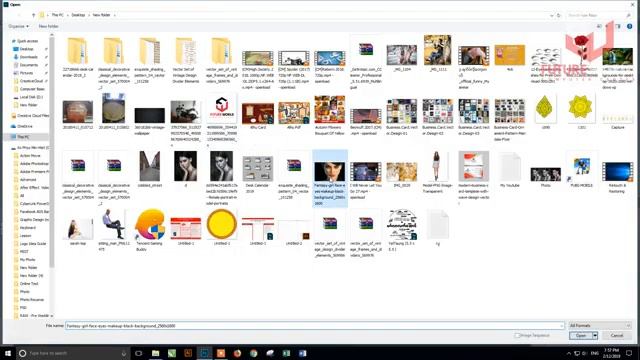640x360 pixels.
Task: Select the fantasy girl face makeup image
Action: click(x=330, y=179)
